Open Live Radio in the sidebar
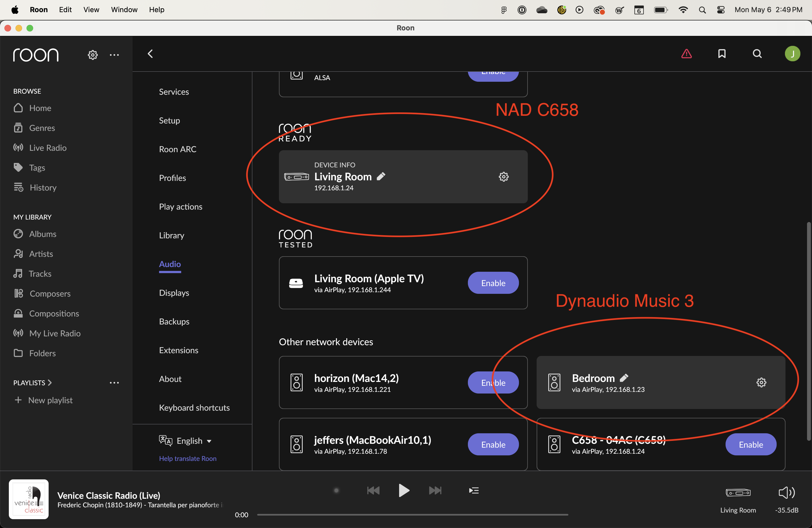The width and height of the screenshot is (812, 528). pyautogui.click(x=40, y=148)
